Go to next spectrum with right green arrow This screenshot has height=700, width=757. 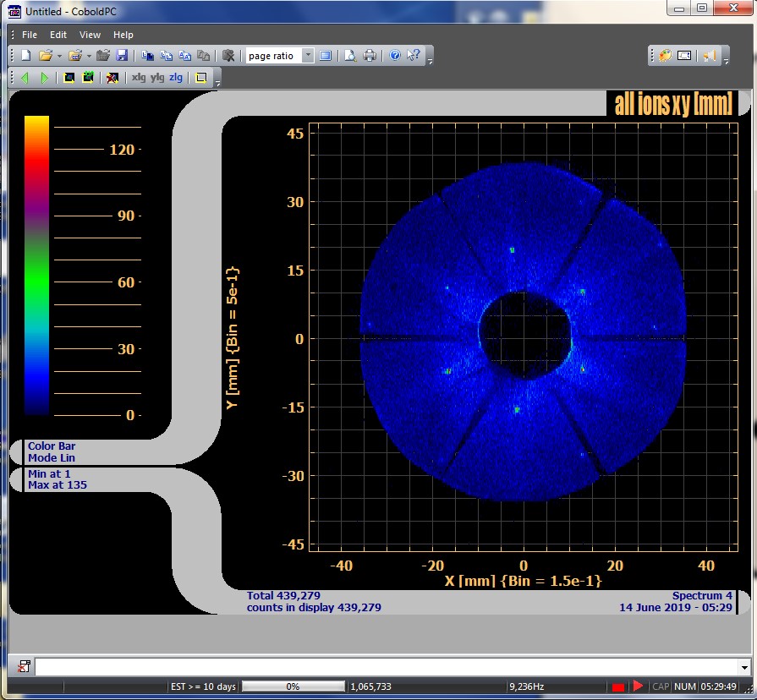[45, 78]
